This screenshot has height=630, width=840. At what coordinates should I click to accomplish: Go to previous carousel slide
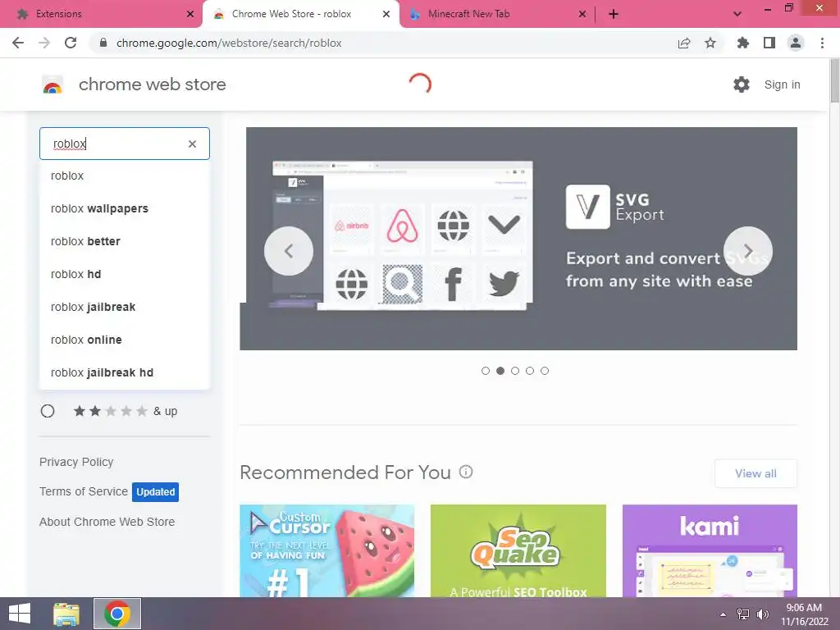[289, 251]
